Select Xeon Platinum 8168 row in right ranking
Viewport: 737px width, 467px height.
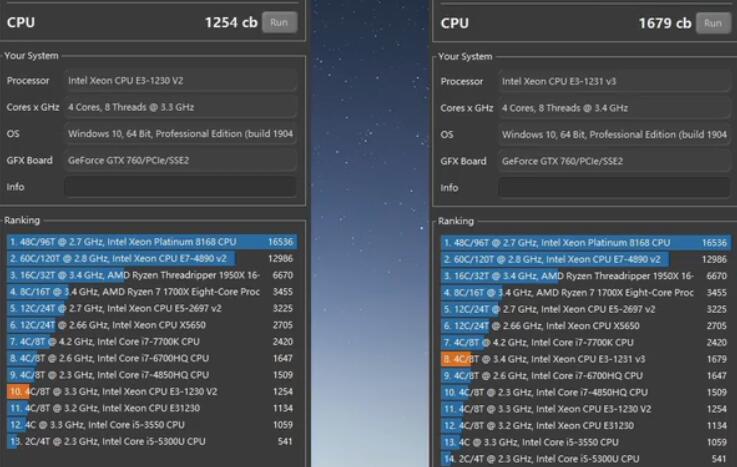586,243
